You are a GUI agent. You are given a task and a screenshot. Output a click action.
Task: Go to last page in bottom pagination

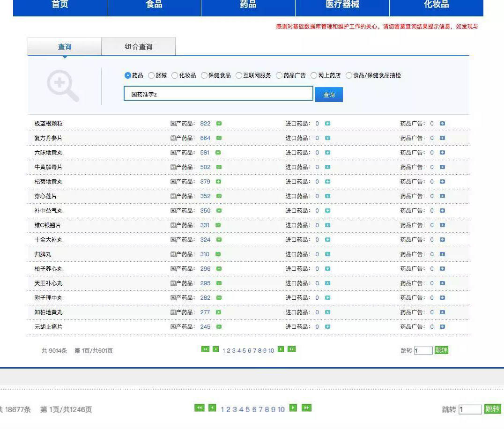306,408
